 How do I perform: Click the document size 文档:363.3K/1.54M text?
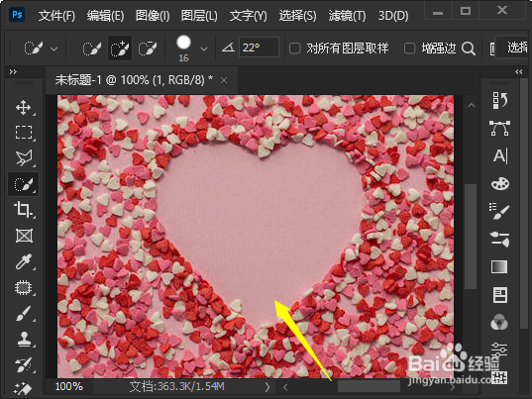pos(176,386)
